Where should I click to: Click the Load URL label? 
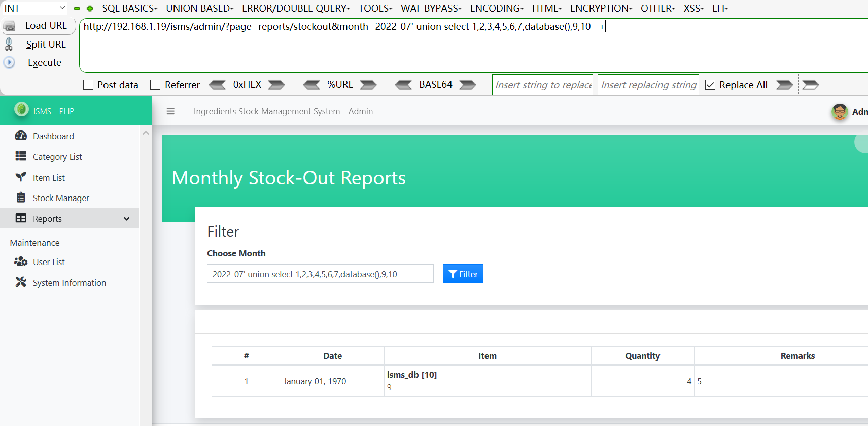click(x=46, y=25)
